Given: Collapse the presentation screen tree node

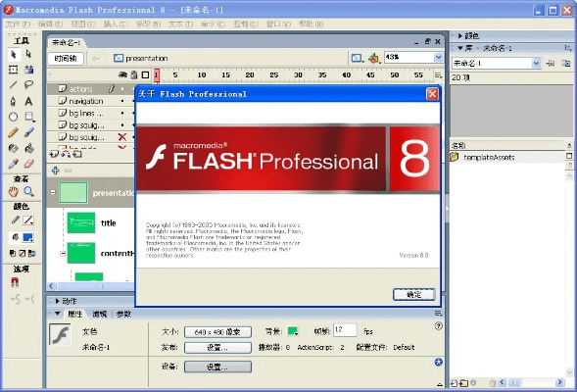Looking at the screenshot, I should click(53, 192).
